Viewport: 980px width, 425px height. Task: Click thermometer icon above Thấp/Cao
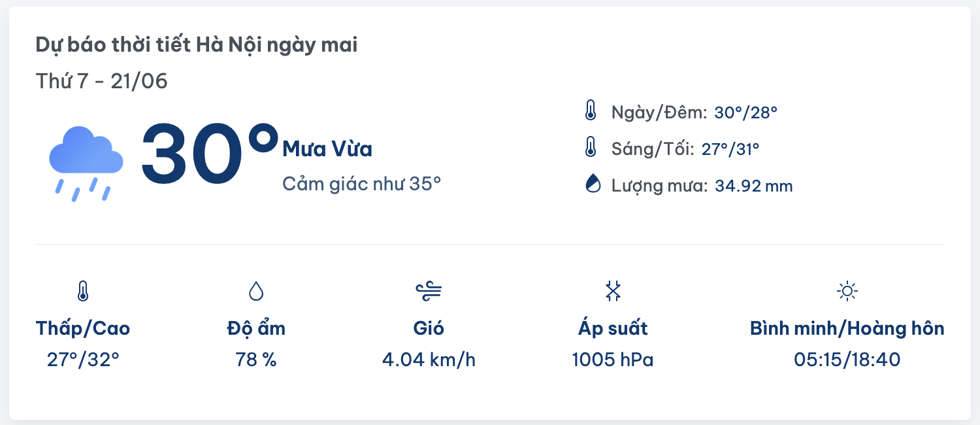pos(82,291)
